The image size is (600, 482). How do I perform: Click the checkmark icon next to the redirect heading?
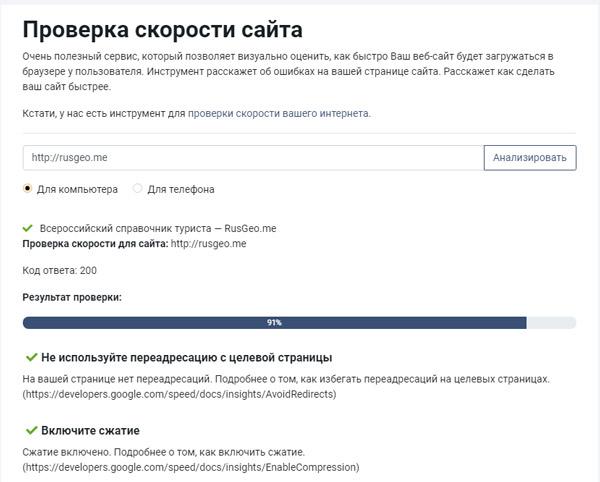(30, 357)
